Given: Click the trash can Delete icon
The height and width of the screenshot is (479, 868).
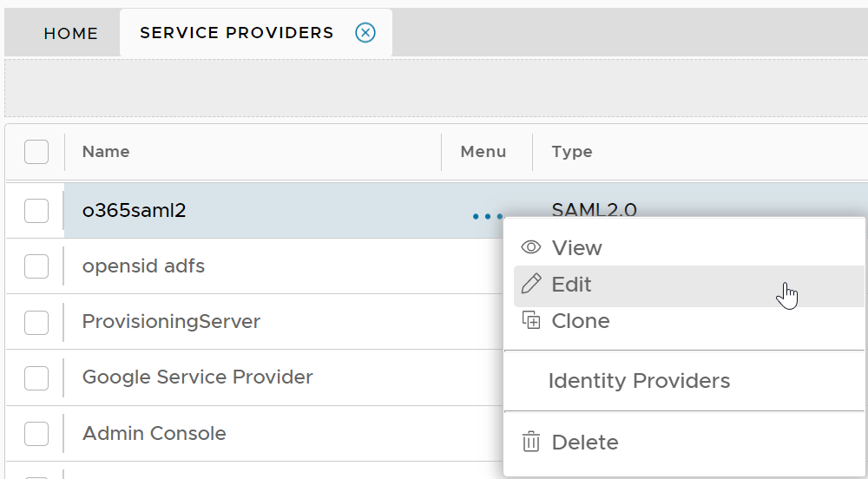Looking at the screenshot, I should [530, 443].
